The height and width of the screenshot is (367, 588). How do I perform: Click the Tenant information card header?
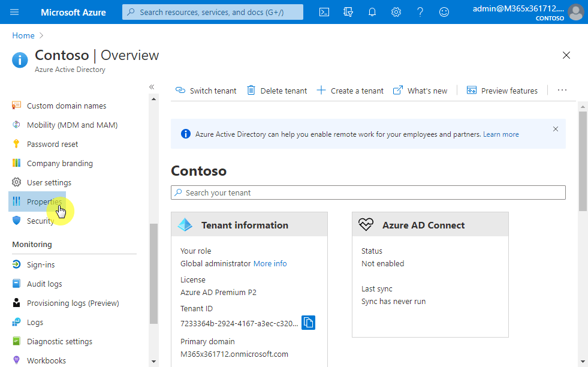(249, 224)
